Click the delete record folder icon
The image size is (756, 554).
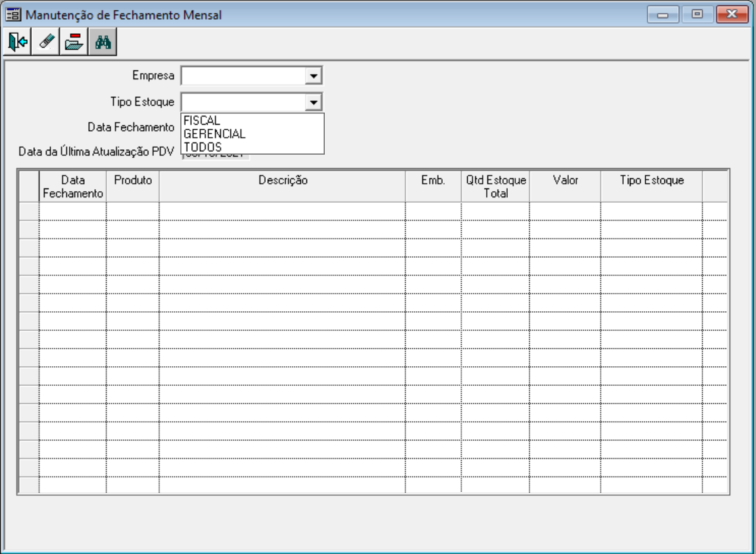(x=74, y=42)
